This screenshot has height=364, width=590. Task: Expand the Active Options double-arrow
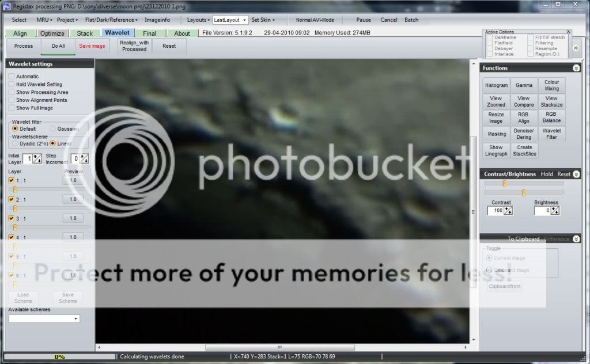[576, 48]
